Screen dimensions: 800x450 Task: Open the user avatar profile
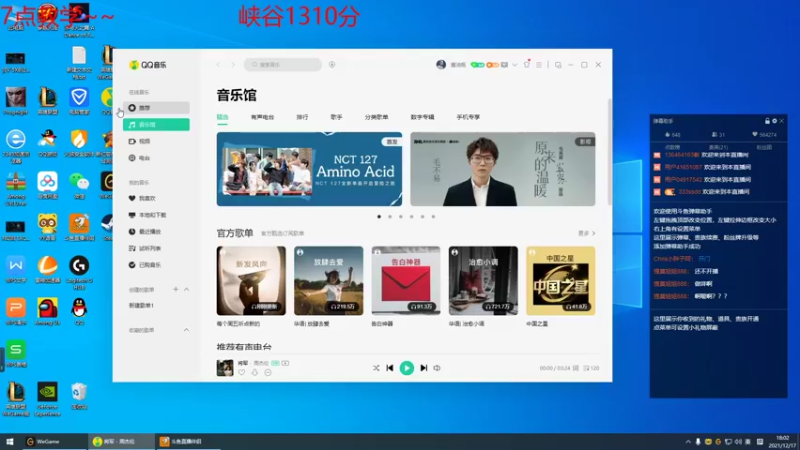tap(441, 65)
